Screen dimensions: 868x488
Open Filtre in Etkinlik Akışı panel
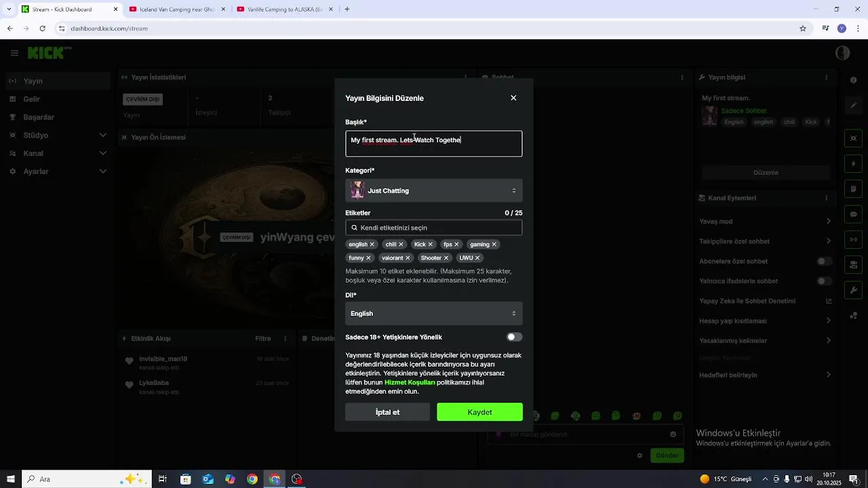[263, 338]
